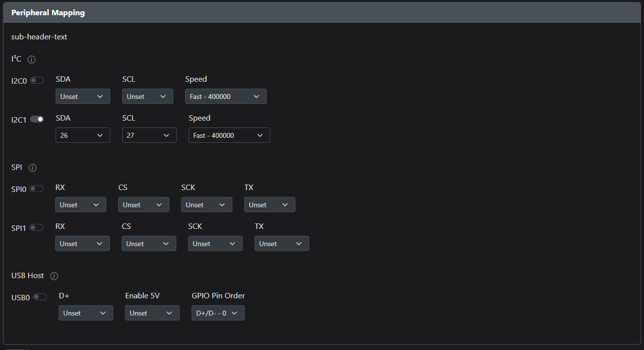Open the SPI0 RX pin dropdown
Viewport: 644px width, 350px height.
81,205
